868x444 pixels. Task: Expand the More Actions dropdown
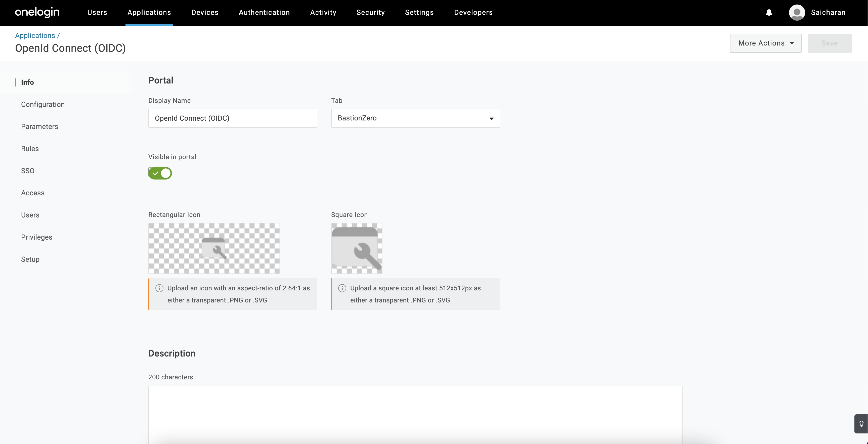[766, 43]
